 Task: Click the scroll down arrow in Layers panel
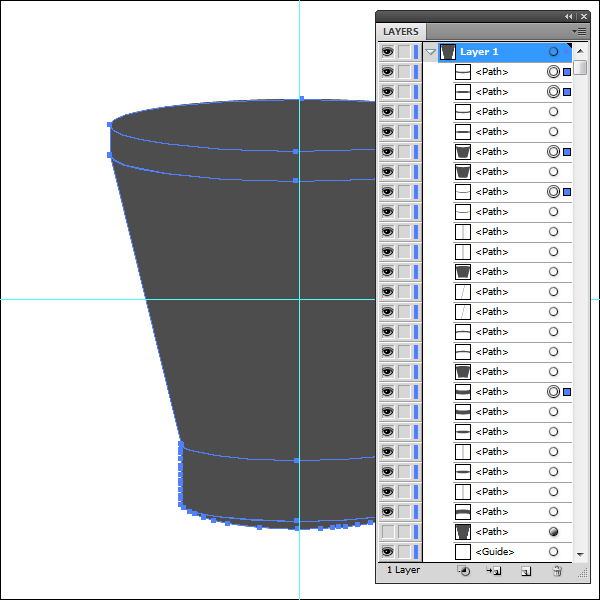[x=580, y=554]
